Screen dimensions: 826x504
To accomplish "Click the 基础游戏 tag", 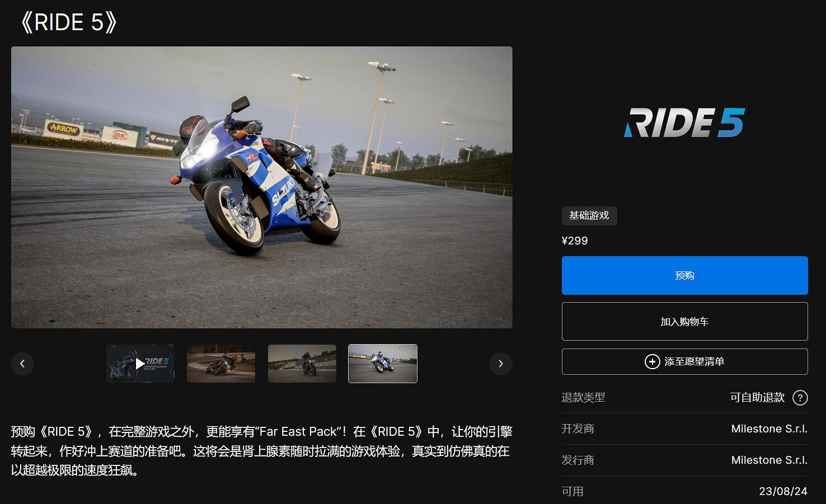I will point(589,216).
